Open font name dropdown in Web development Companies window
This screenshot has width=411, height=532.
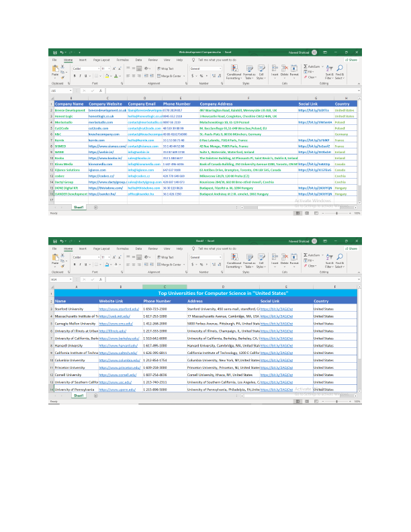pos(99,69)
